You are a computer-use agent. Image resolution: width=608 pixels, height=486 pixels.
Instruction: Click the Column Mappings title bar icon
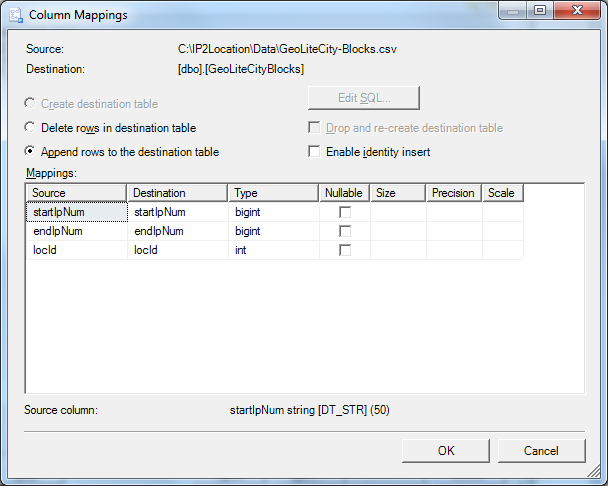click(x=16, y=15)
